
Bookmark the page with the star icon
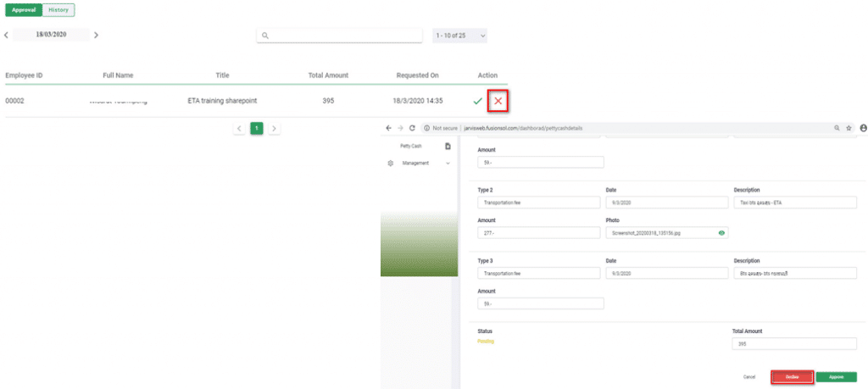pyautogui.click(x=849, y=128)
